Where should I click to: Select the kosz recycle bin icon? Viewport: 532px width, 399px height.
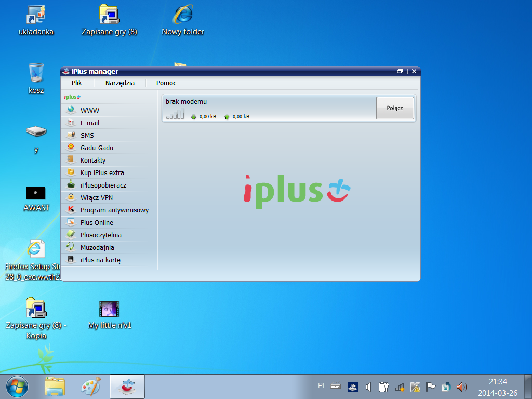(x=36, y=79)
